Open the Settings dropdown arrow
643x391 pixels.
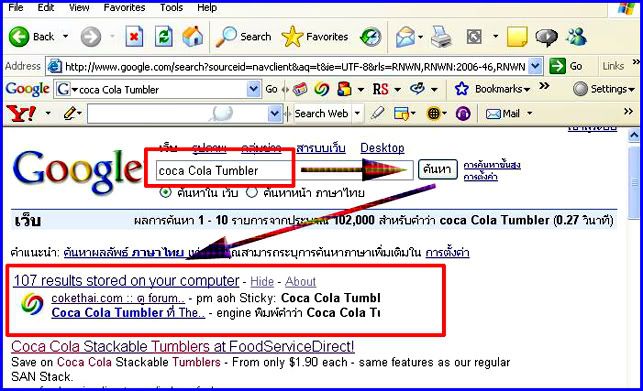point(631,89)
